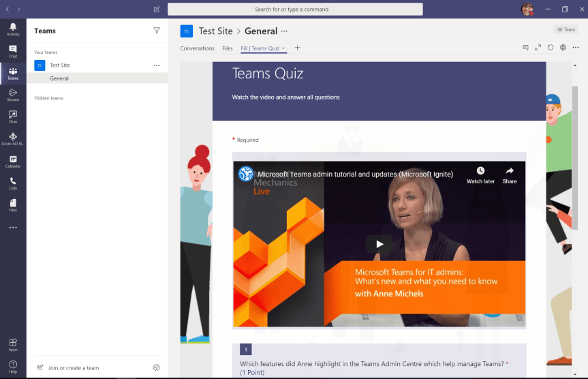The image size is (588, 379).
Task: Click the search or command box
Action: pyautogui.click(x=295, y=10)
